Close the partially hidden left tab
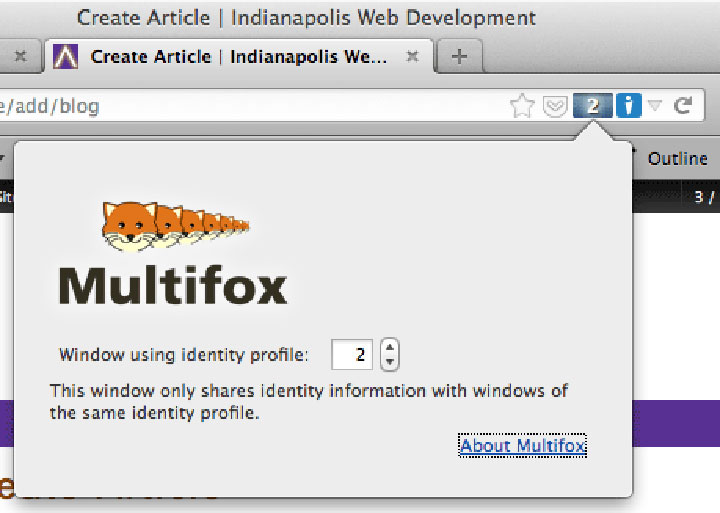720x513 pixels. (x=20, y=56)
